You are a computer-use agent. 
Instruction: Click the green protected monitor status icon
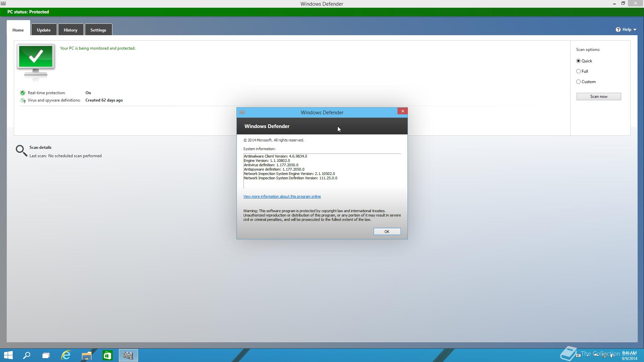pos(36,62)
